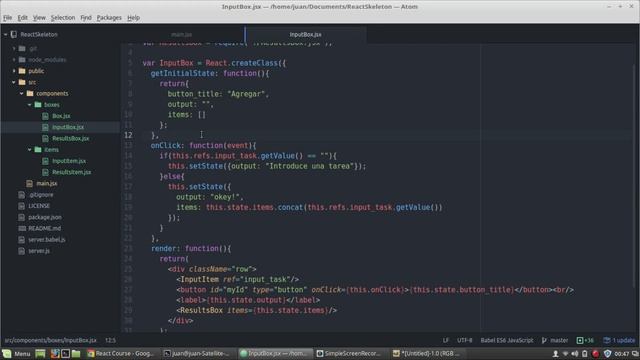
Task: Open ResultItem.jsx from the items folder
Action: tap(71, 172)
